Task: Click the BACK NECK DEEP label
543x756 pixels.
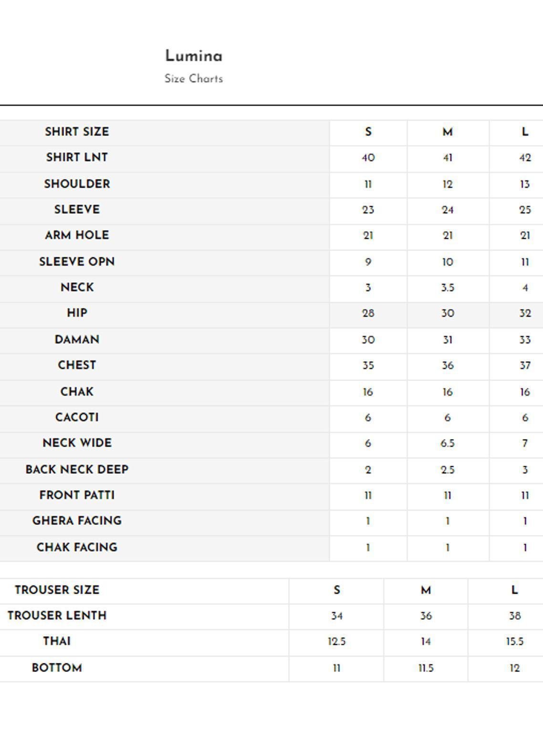Action: coord(77,470)
